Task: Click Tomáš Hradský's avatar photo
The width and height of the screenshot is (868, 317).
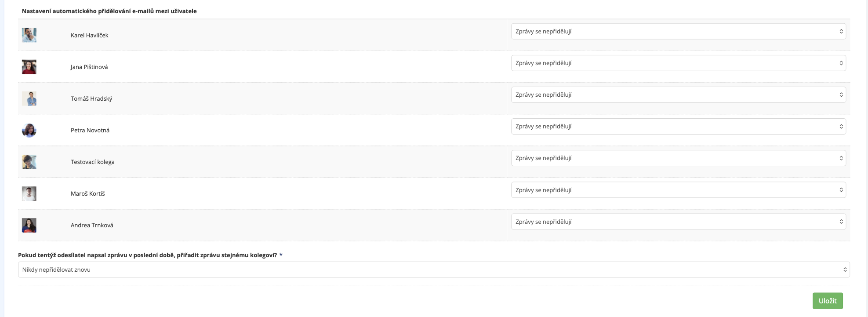Action: (x=29, y=98)
